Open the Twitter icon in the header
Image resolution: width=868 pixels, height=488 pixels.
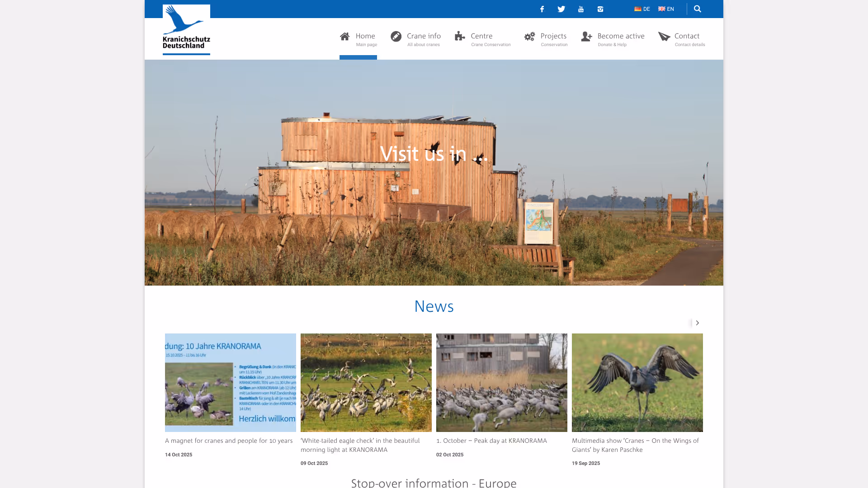point(561,9)
